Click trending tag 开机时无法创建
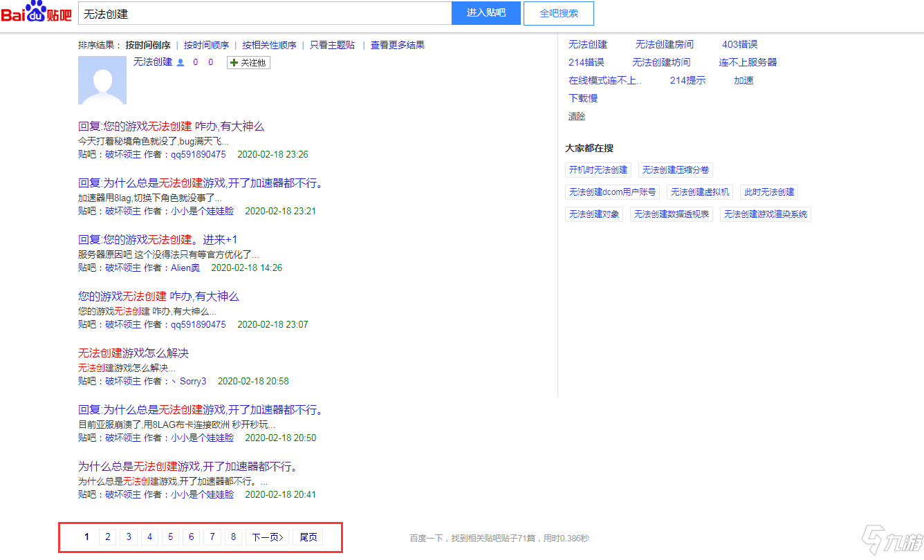 [x=598, y=170]
